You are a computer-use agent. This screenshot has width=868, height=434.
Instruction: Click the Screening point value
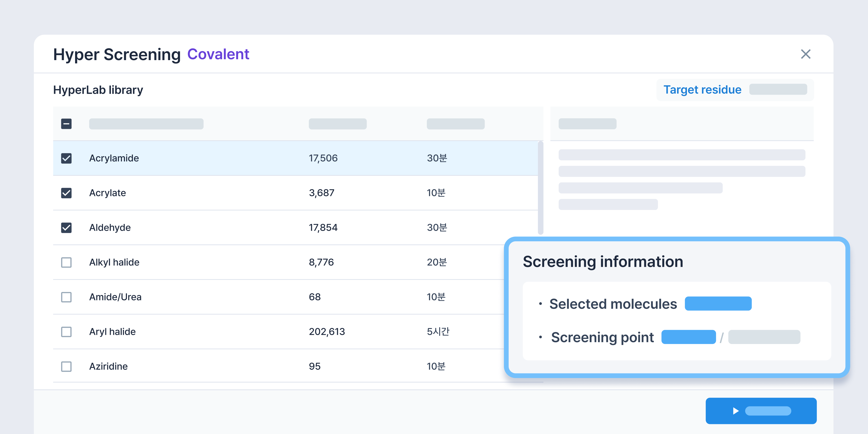(688, 337)
